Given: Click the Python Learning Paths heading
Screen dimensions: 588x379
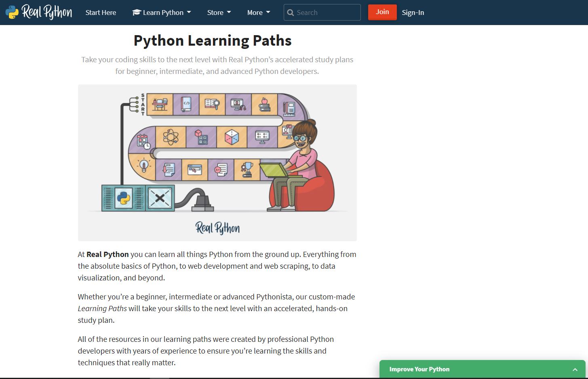Looking at the screenshot, I should pyautogui.click(x=213, y=40).
